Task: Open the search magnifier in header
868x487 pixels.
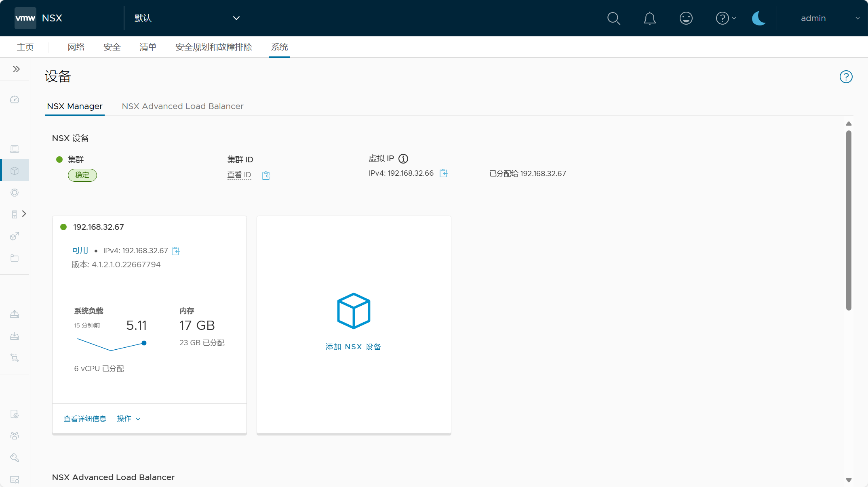Action: click(x=613, y=18)
